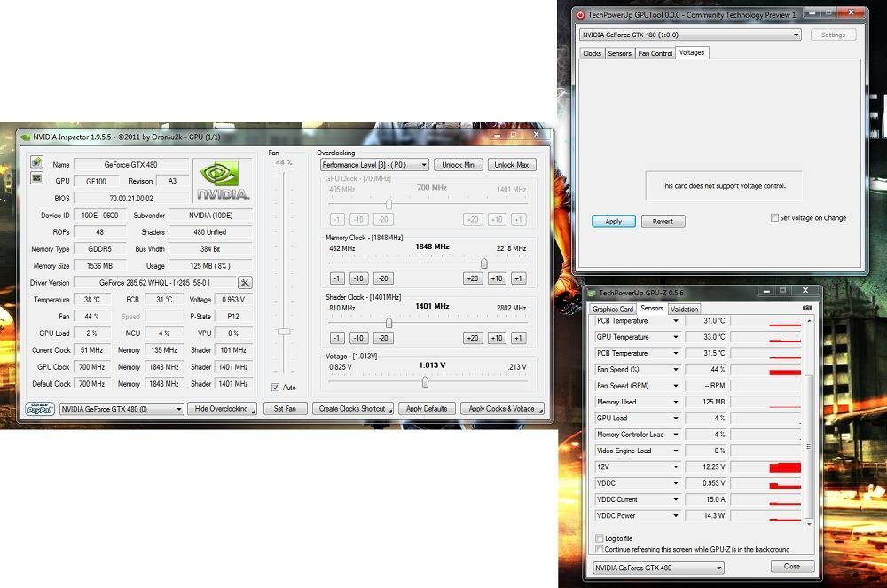This screenshot has height=588, width=887.
Task: Open the Memory Used sensor dropdown
Action: (675, 402)
